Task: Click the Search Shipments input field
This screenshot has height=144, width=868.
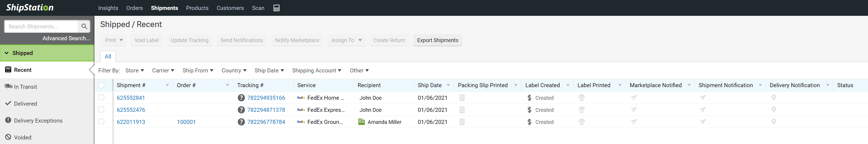Action: 41,26
